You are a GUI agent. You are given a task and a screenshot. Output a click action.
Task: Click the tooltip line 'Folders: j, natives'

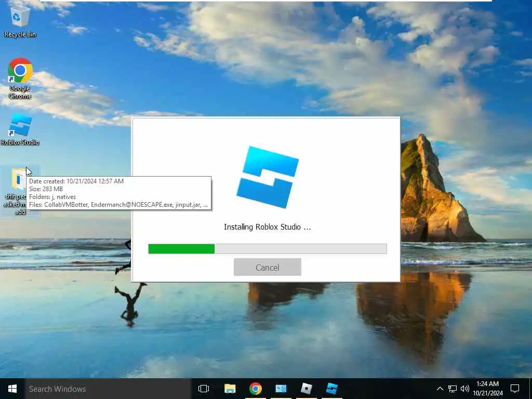click(x=52, y=197)
